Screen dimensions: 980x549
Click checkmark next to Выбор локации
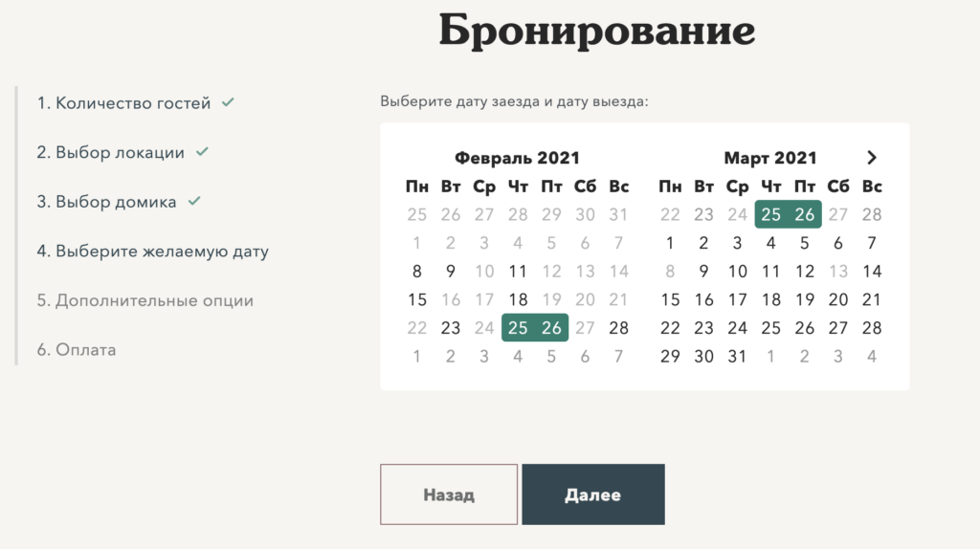point(202,151)
